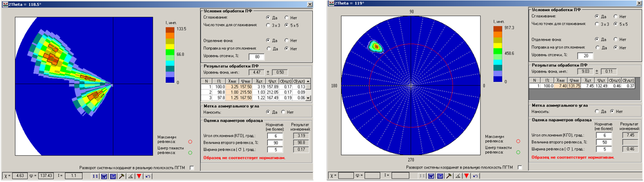Select 3 x 3 smoothing points in left window
644x182 pixels.
(268, 25)
